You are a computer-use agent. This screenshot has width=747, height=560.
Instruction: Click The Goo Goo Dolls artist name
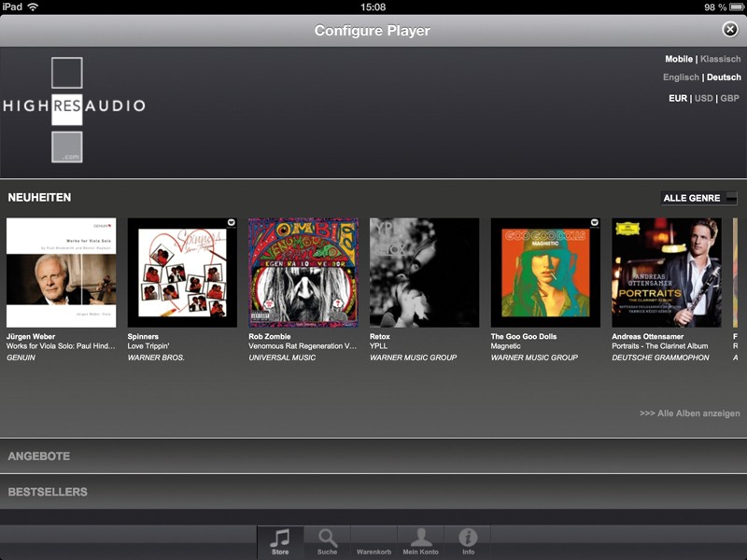click(x=524, y=336)
